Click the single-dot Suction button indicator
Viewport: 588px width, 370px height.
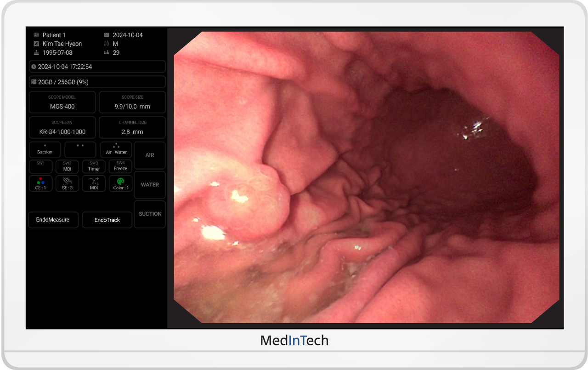[x=45, y=150]
